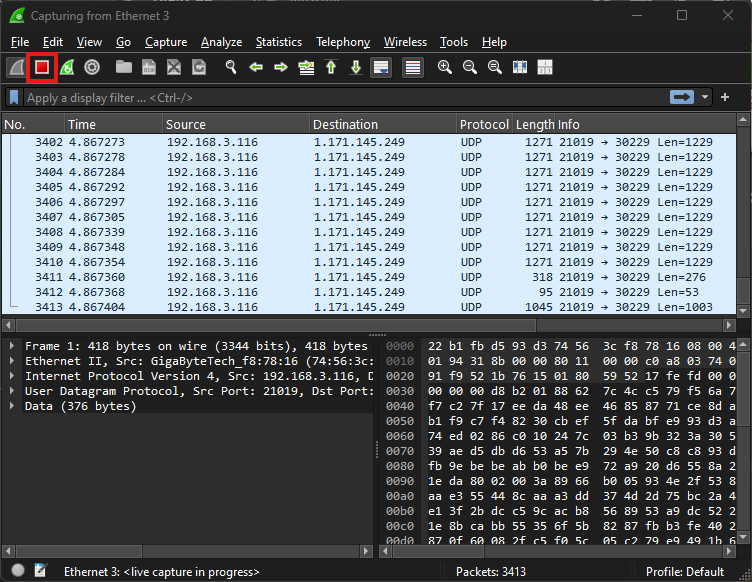Screen dimensions: 752x582
Task: Open the Edit menu
Action: [53, 42]
